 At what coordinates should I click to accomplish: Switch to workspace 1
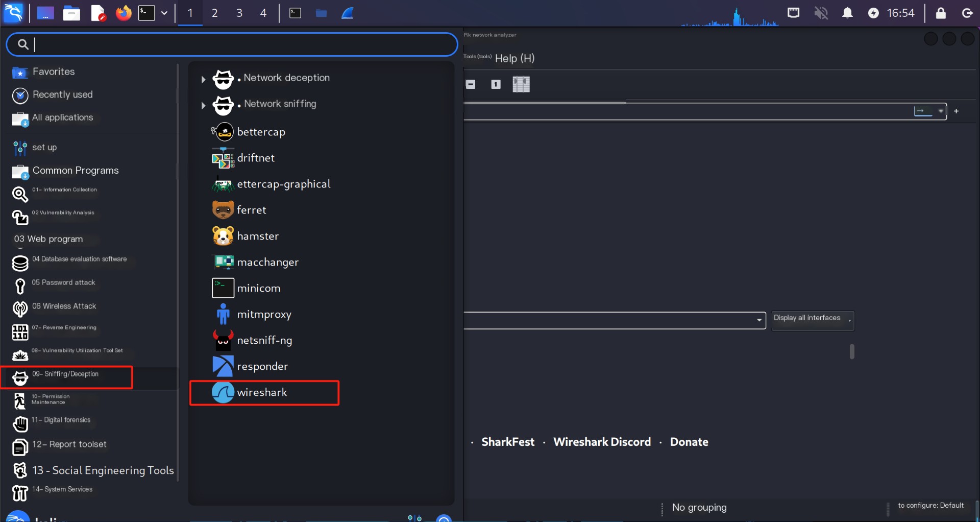tap(190, 13)
